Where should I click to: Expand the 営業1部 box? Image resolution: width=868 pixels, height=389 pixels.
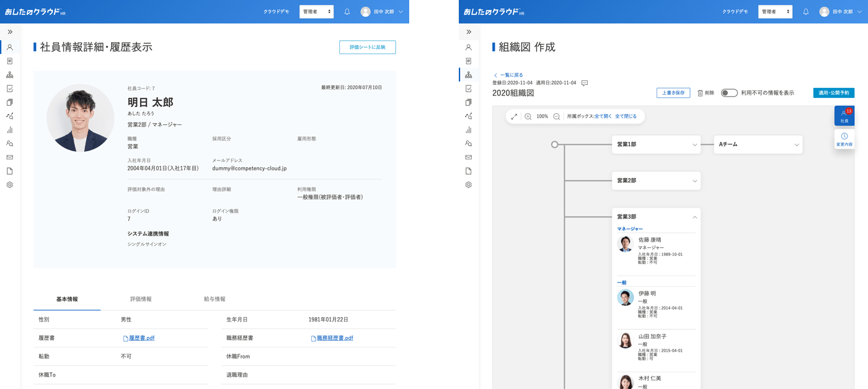(695, 145)
